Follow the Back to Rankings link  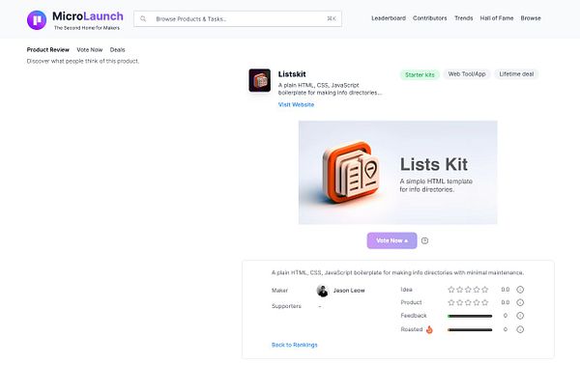[295, 345]
